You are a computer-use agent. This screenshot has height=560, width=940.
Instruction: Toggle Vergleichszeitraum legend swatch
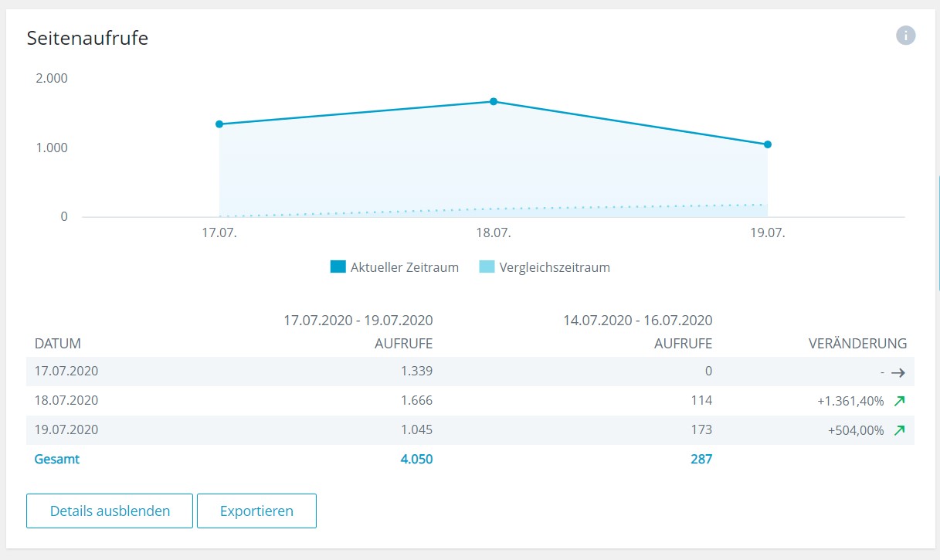point(487,267)
